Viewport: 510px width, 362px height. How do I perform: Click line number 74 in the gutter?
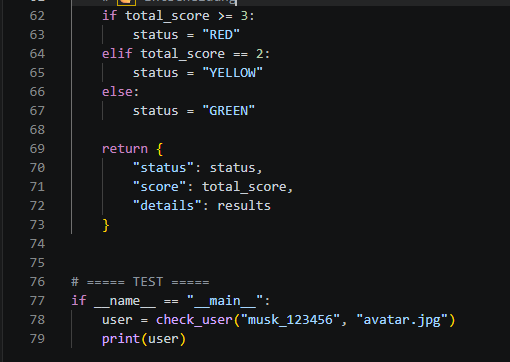(x=37, y=244)
